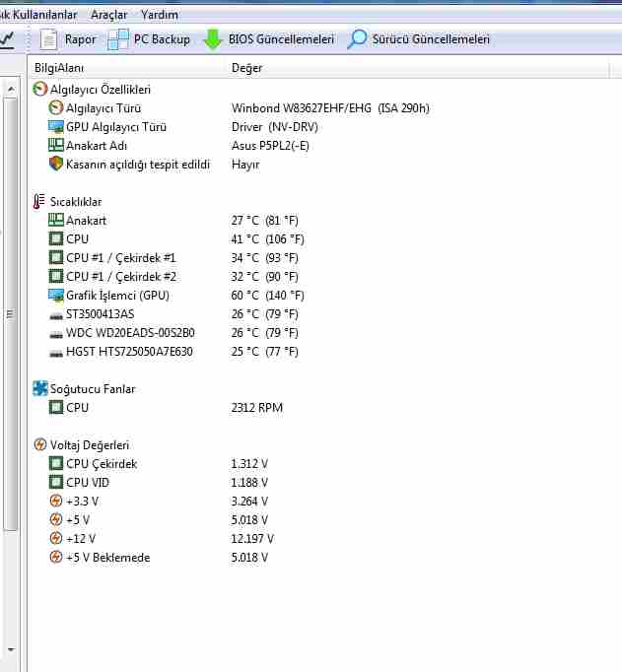
Task: Click the green BIOS Güncellemeleri arrow icon
Action: click(x=213, y=39)
